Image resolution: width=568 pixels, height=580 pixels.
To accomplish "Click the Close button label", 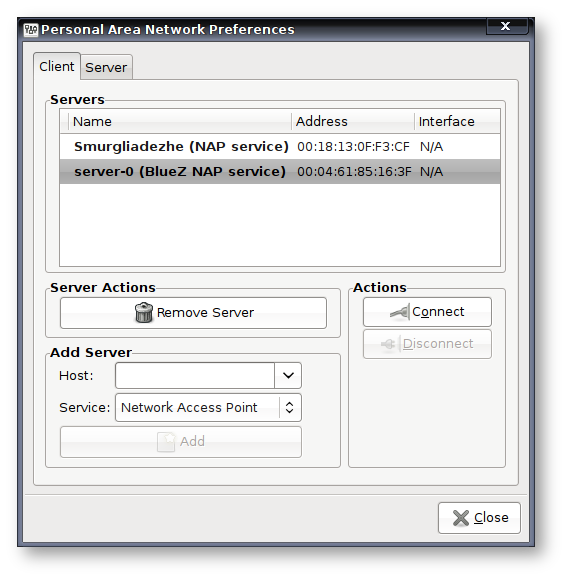I will pos(491,517).
